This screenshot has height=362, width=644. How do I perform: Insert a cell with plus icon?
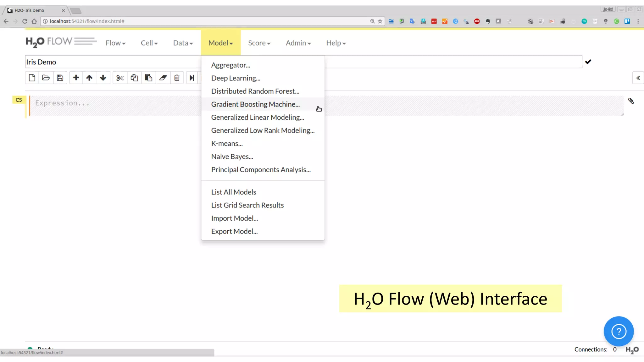pos(76,78)
